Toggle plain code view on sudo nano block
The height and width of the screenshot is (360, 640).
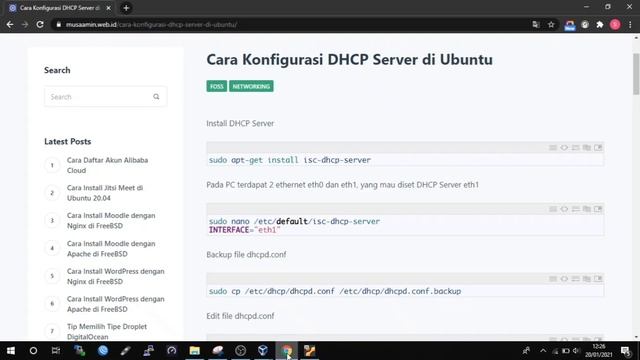point(564,209)
